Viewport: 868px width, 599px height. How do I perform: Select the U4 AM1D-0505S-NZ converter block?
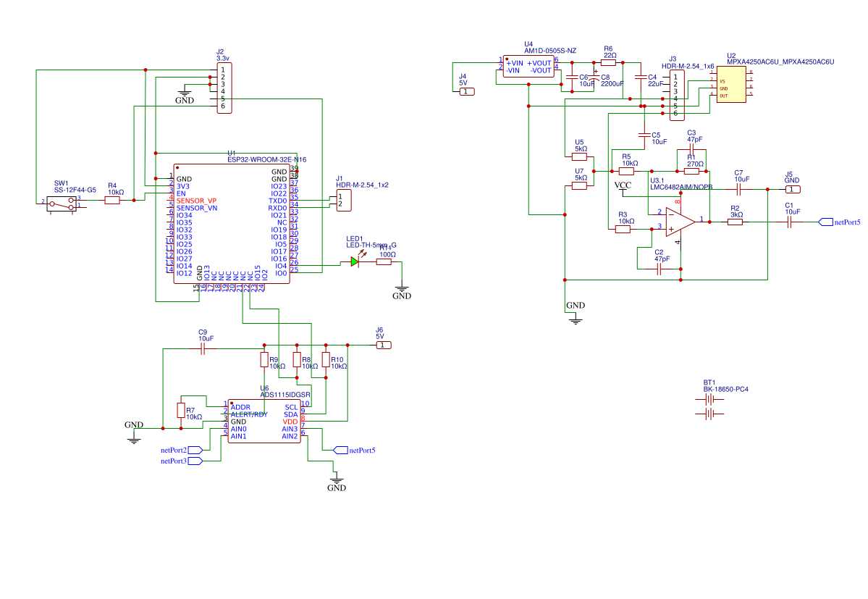(x=528, y=67)
